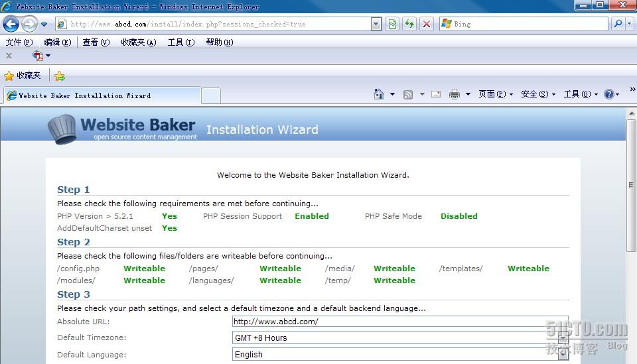637x364 pixels.
Task: Expand the address bar history dropdown
Action: [x=376, y=24]
